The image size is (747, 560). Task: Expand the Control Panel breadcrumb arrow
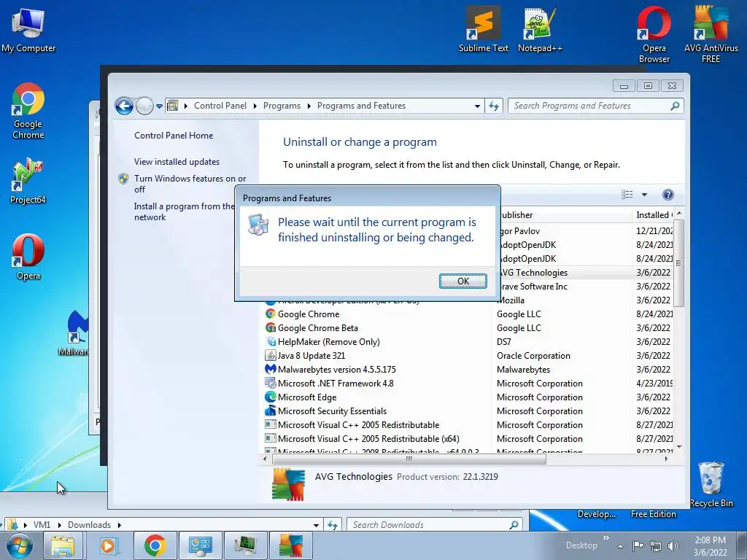coord(255,106)
